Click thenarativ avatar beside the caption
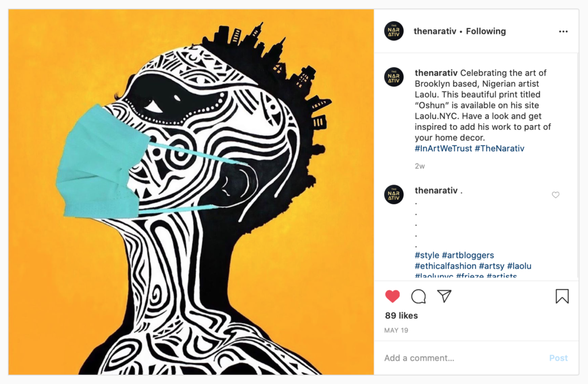588x384 pixels. pyautogui.click(x=394, y=76)
